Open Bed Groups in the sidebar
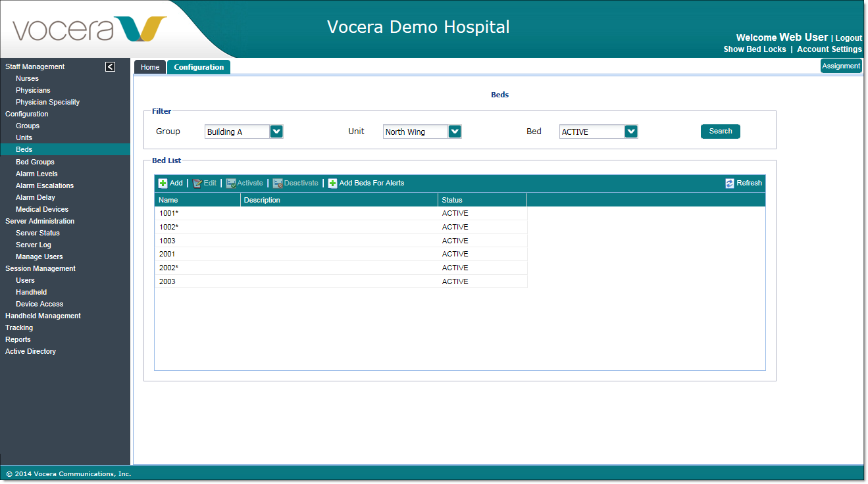 [x=35, y=162]
